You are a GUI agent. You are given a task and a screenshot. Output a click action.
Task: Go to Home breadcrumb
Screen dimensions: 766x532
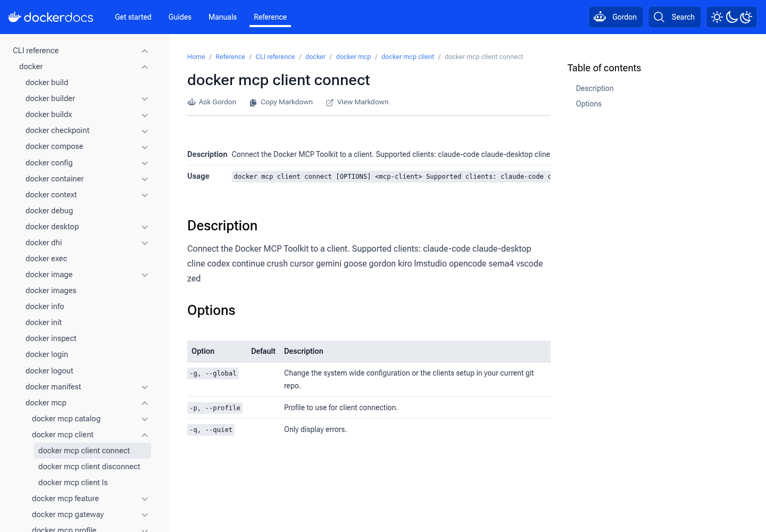coord(196,57)
